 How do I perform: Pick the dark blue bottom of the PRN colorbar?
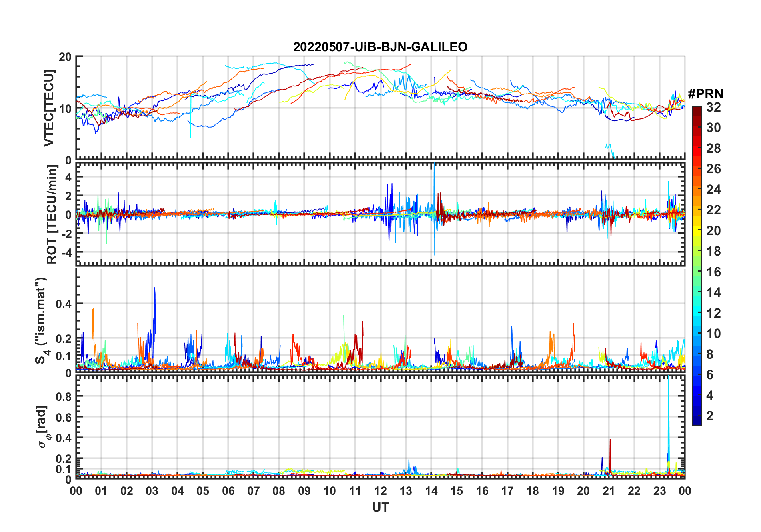697,422
